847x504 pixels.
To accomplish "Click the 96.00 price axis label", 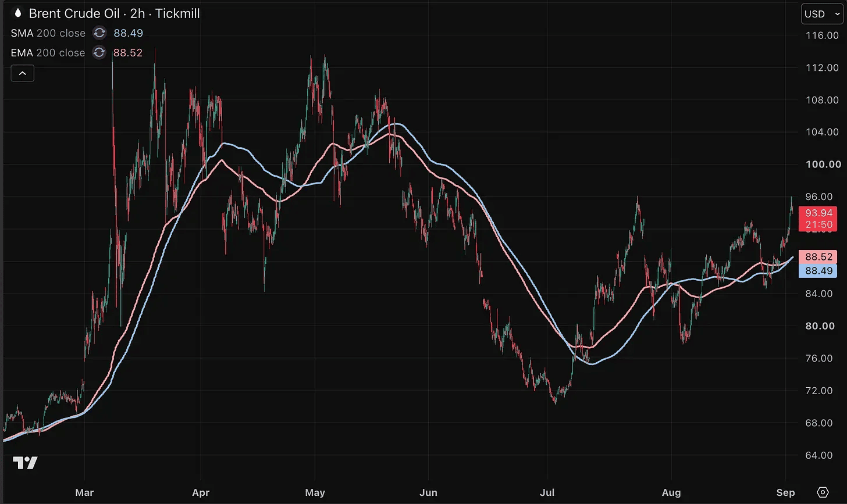I will (x=818, y=197).
